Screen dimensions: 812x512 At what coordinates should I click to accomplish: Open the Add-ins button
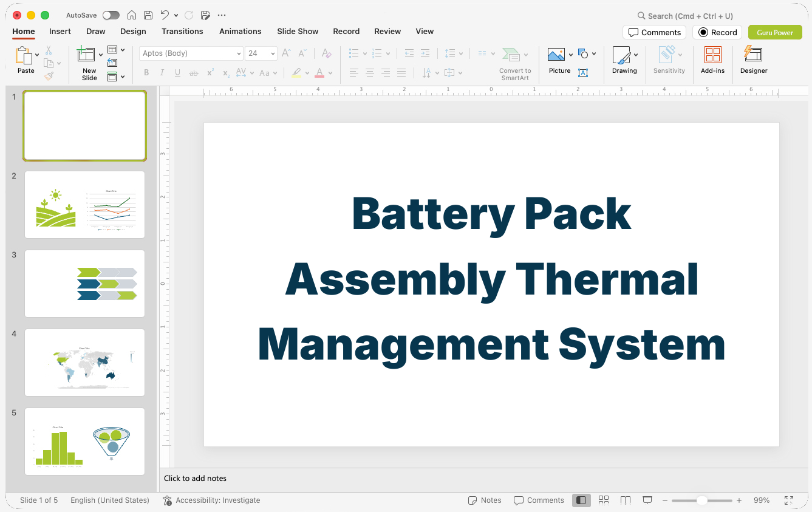pos(713,61)
